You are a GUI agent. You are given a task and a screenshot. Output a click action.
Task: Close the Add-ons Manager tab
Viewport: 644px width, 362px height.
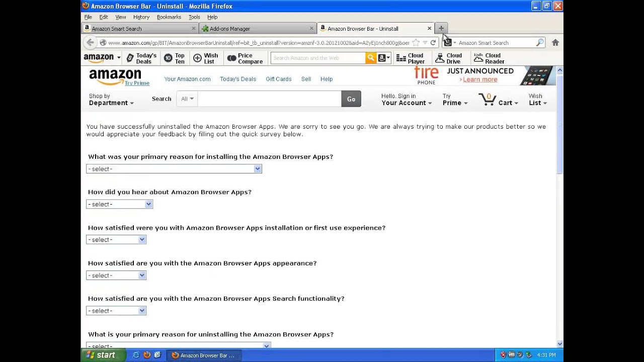coord(311,29)
